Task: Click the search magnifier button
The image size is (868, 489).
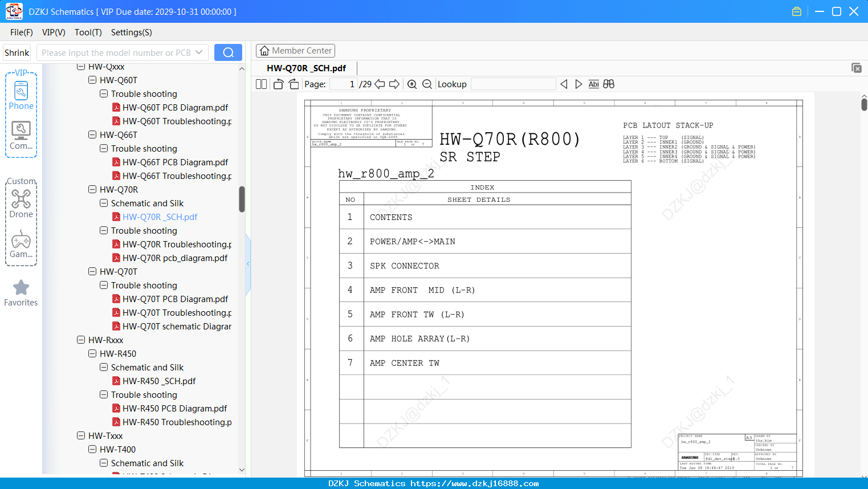Action: pos(228,52)
